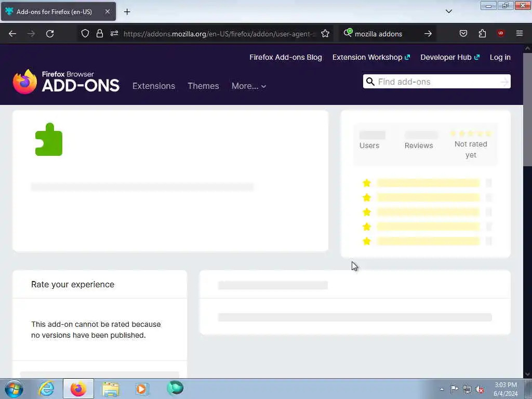Close the Add-ons for Firefox tab

(107, 11)
